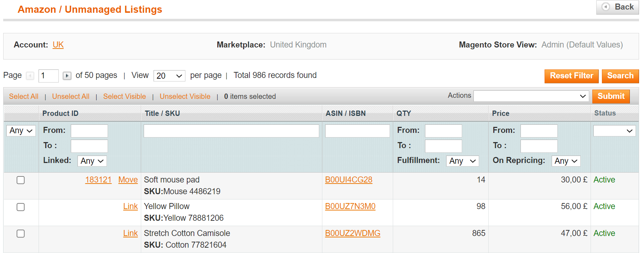Sort by Price column header
Screen dimensions: 644x253
tap(501, 113)
